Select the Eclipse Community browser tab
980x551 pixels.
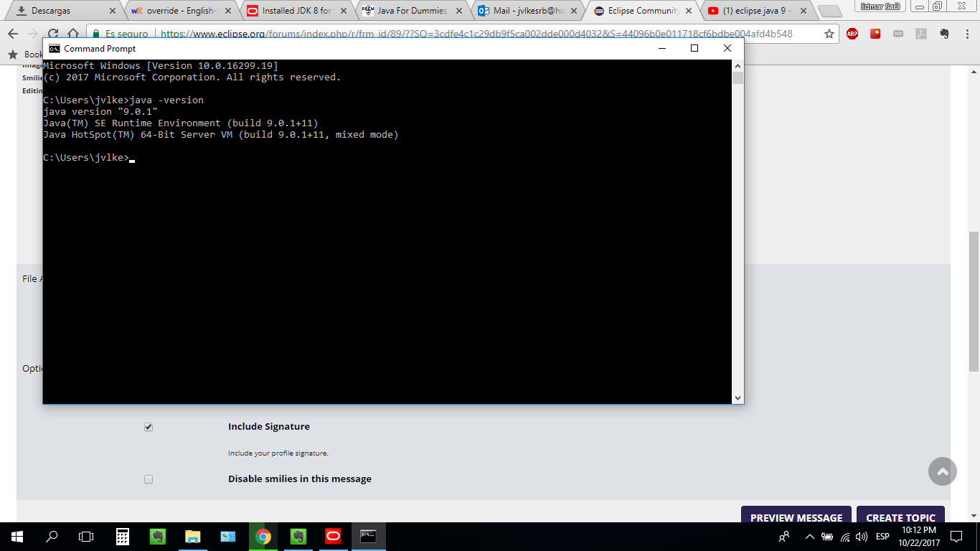click(641, 11)
